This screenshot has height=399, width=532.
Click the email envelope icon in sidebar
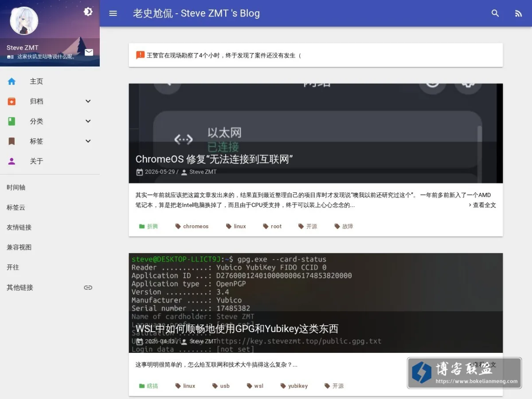coord(89,52)
